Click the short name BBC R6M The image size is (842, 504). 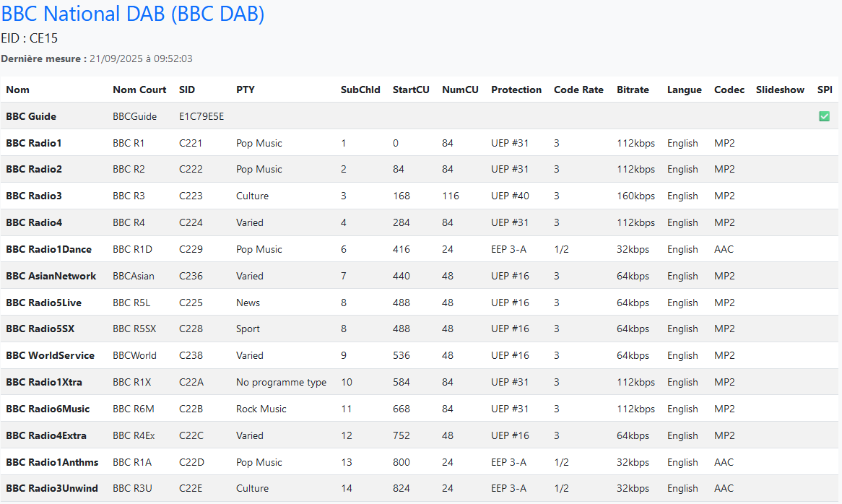[133, 409]
